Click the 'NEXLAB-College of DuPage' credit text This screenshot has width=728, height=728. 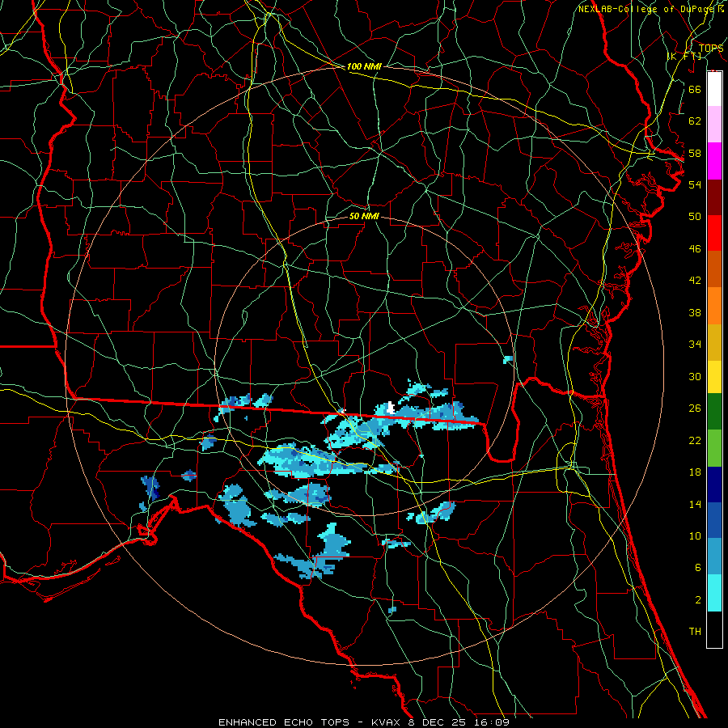646,9
